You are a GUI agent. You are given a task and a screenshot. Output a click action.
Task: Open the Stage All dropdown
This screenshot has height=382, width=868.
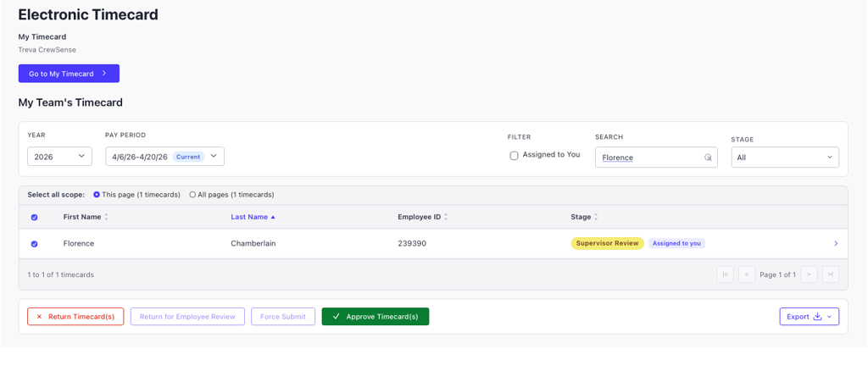(x=785, y=157)
